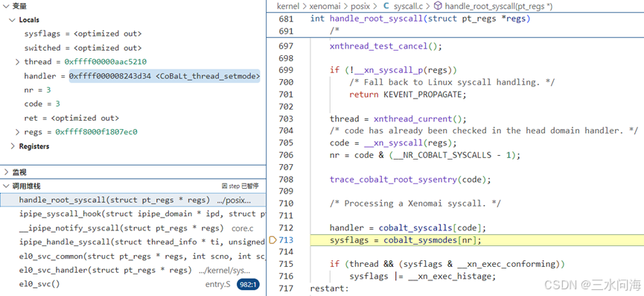Click line number 699 in gutter

click(286, 70)
